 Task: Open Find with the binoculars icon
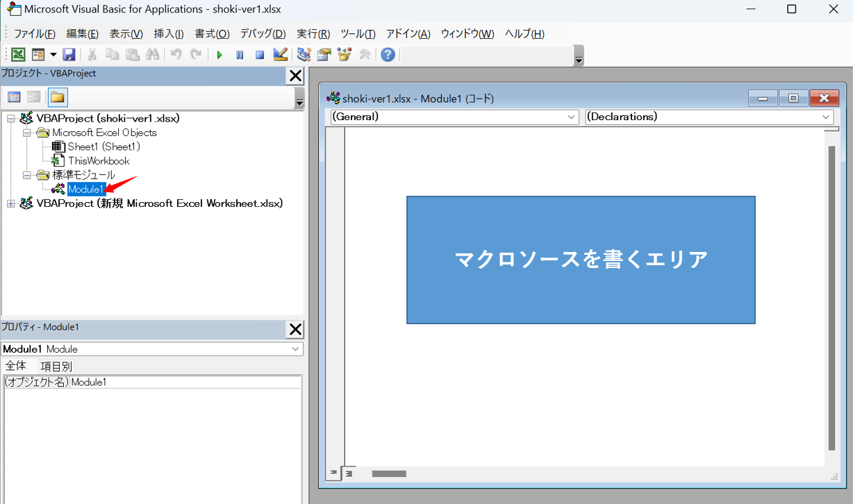tap(153, 55)
